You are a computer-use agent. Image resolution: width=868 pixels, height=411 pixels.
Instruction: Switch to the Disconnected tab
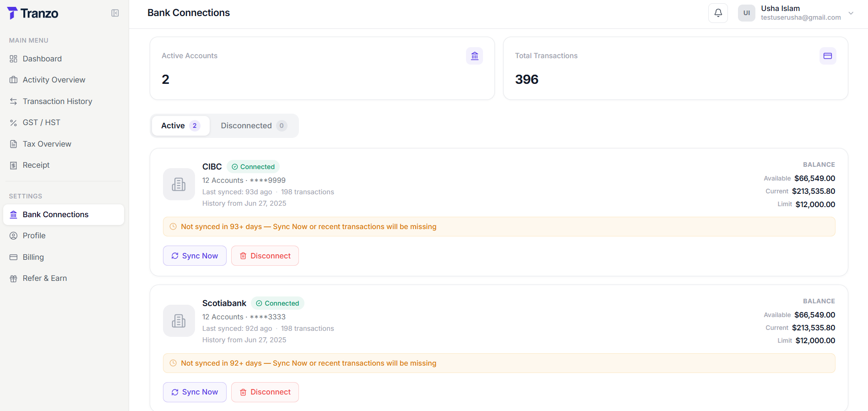254,126
